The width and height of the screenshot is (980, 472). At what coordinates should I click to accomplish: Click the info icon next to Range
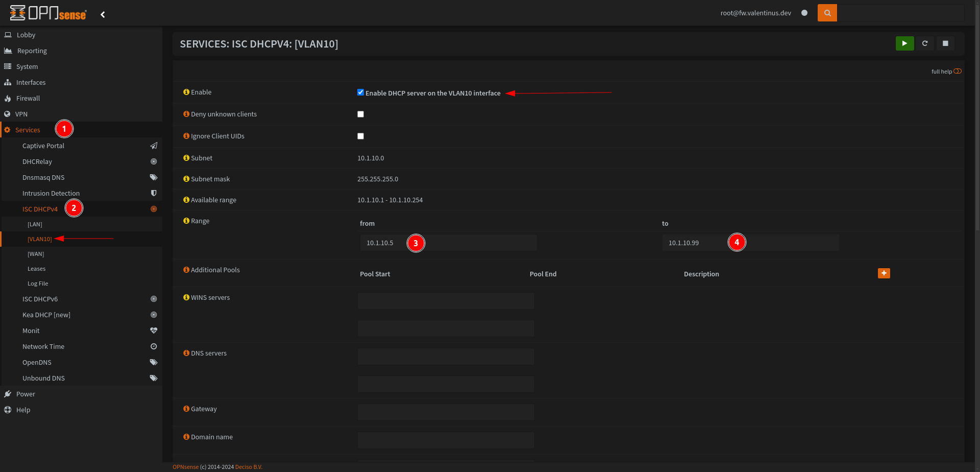pyautogui.click(x=186, y=221)
